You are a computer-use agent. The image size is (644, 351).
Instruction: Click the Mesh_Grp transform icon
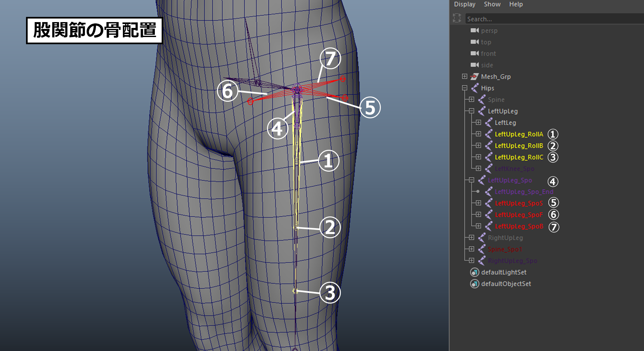[x=475, y=77]
